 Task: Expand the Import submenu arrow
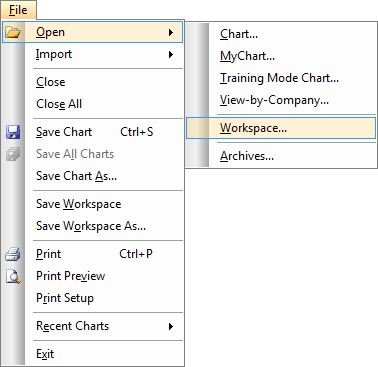point(171,54)
